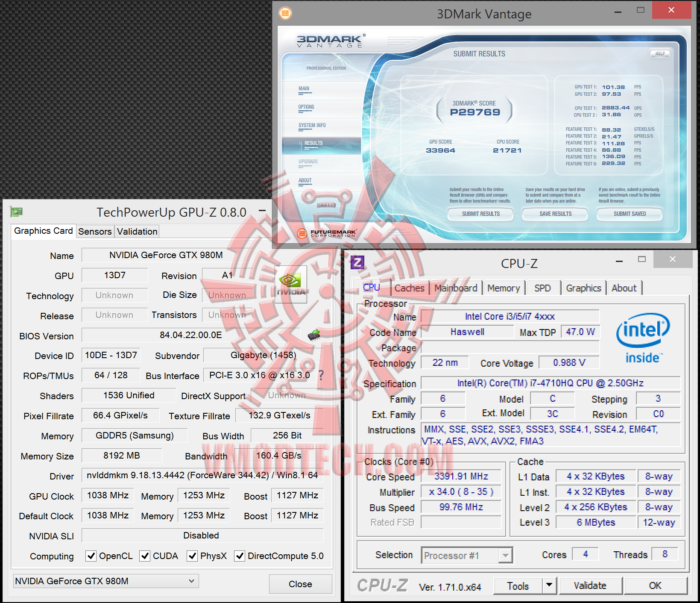Click the Bandwidth value '160.4 GB/s'

(x=279, y=456)
